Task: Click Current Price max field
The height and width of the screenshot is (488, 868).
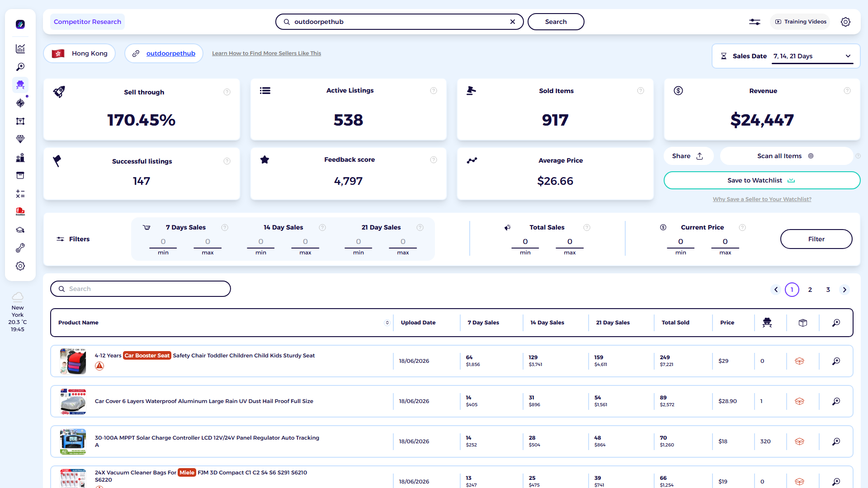Action: (725, 242)
